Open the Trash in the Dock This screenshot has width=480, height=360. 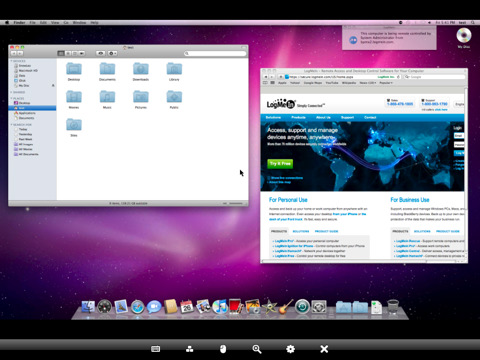coord(393,307)
